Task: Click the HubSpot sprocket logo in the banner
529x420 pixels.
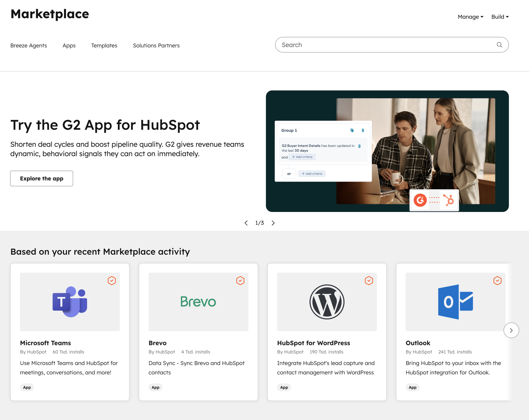Action: [x=449, y=200]
